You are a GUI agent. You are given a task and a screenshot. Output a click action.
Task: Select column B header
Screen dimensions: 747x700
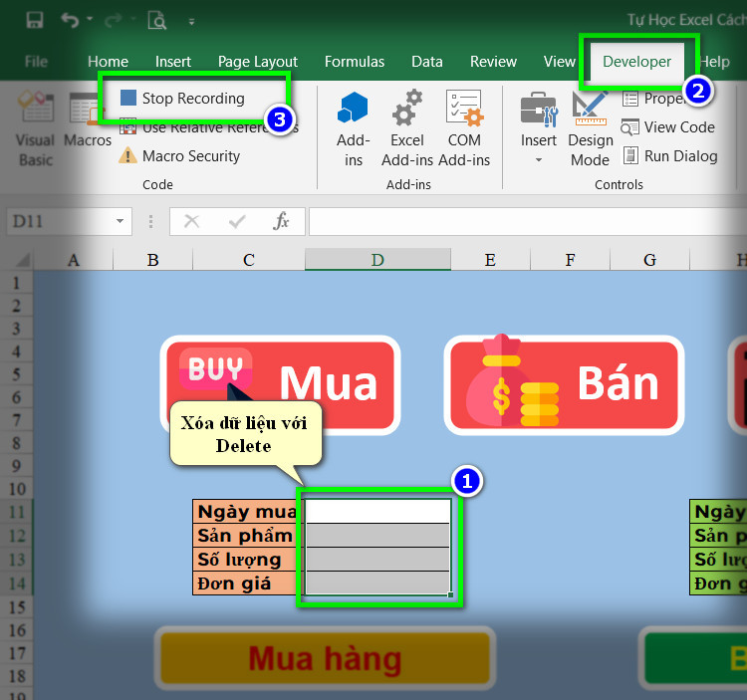[x=153, y=260]
